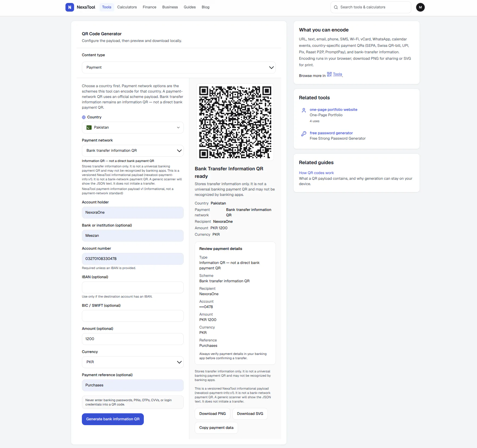Open the one-page portfolio website link
The image size is (477, 448).
pyautogui.click(x=333, y=110)
